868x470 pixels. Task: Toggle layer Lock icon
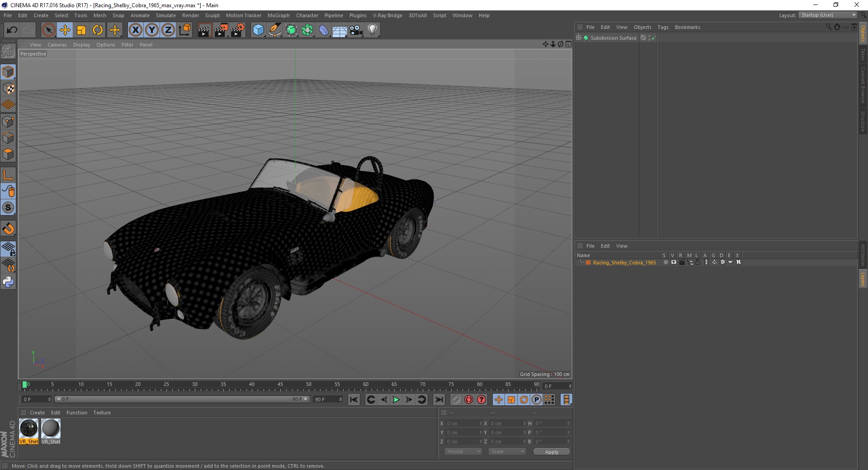pos(698,262)
